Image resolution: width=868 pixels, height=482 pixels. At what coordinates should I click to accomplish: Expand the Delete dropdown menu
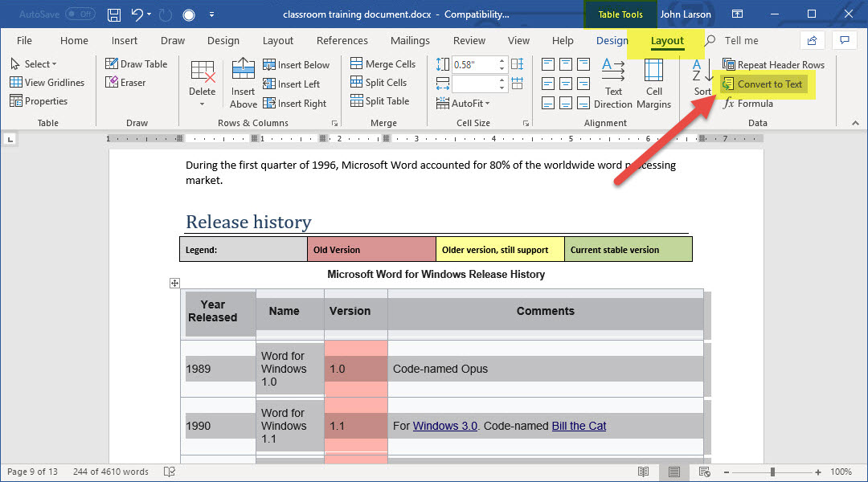pyautogui.click(x=202, y=102)
